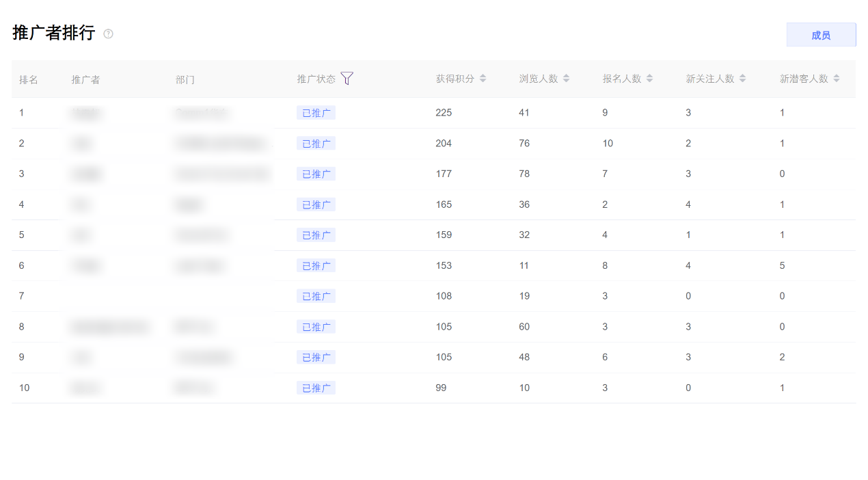Open the 推广状态 filter funnel icon
The width and height of the screenshot is (868, 480).
coord(347,79)
